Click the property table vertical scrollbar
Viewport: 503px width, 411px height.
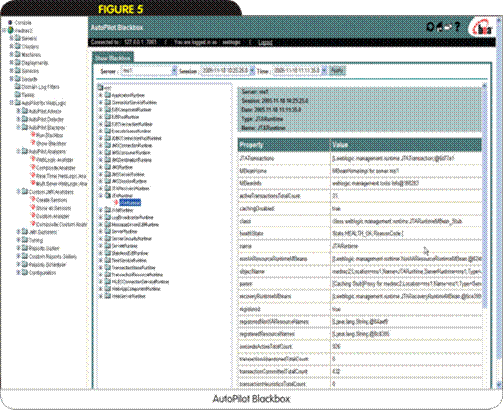click(x=484, y=233)
